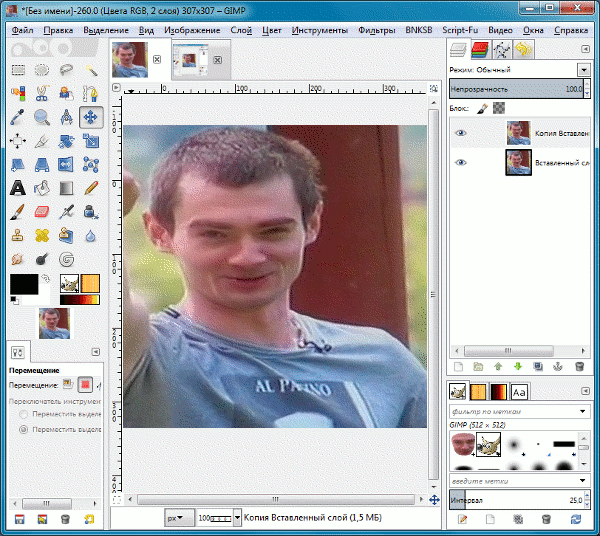The width and height of the screenshot is (600, 536).
Task: Delete layer using the layers trash icon
Action: tap(579, 367)
